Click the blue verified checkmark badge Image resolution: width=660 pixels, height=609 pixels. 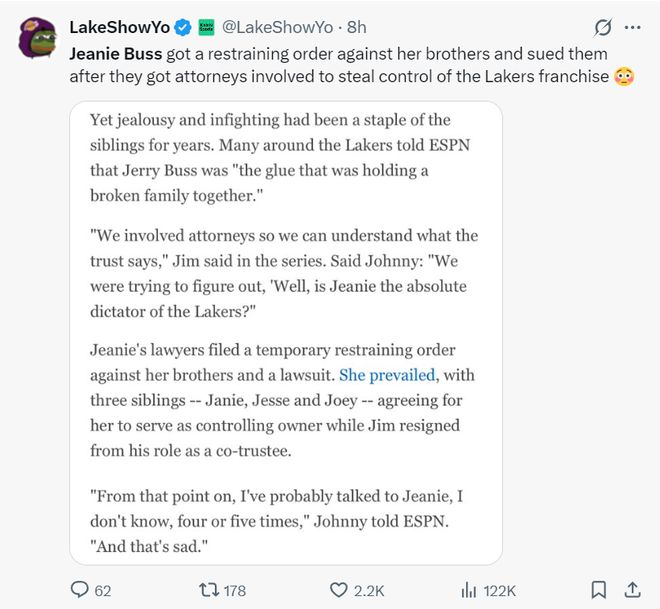coord(185,27)
